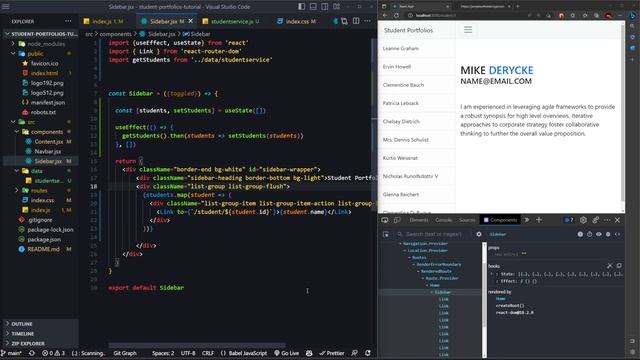The image size is (640, 360).
Task: Select language mode Babel JavaScript
Action: [x=244, y=353]
